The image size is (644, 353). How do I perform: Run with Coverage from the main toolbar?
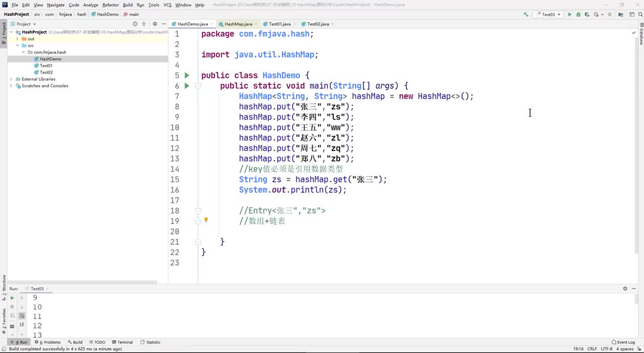tap(588, 15)
